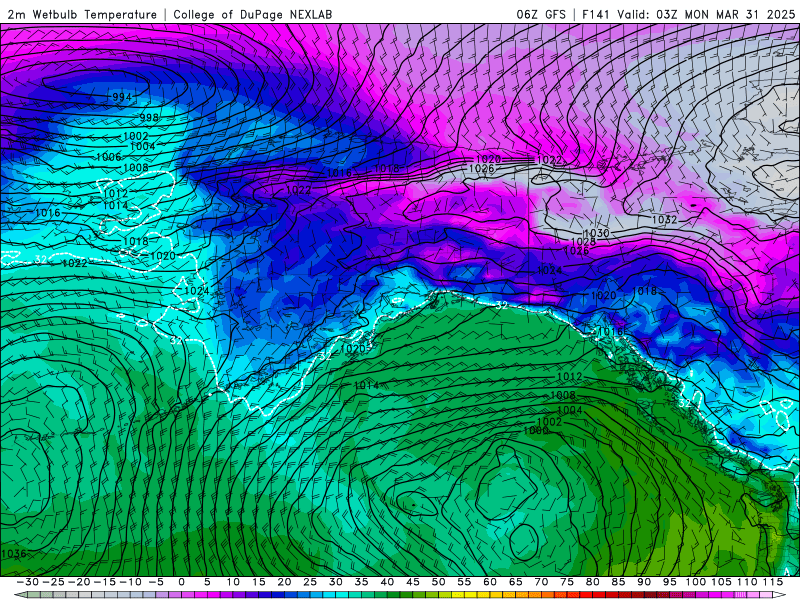The width and height of the screenshot is (800, 600).
Task: Click the 95 color scale label
Action: coord(670,582)
